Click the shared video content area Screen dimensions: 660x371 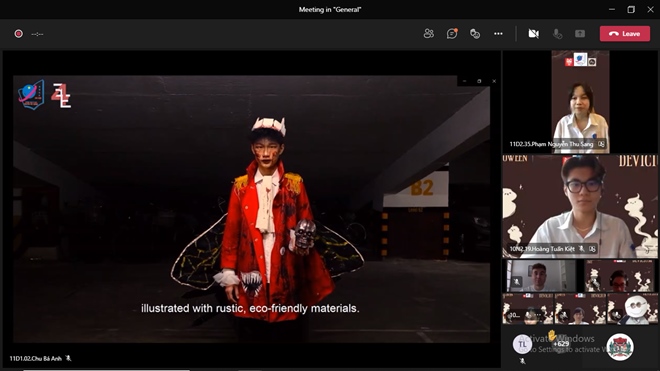tap(251, 209)
